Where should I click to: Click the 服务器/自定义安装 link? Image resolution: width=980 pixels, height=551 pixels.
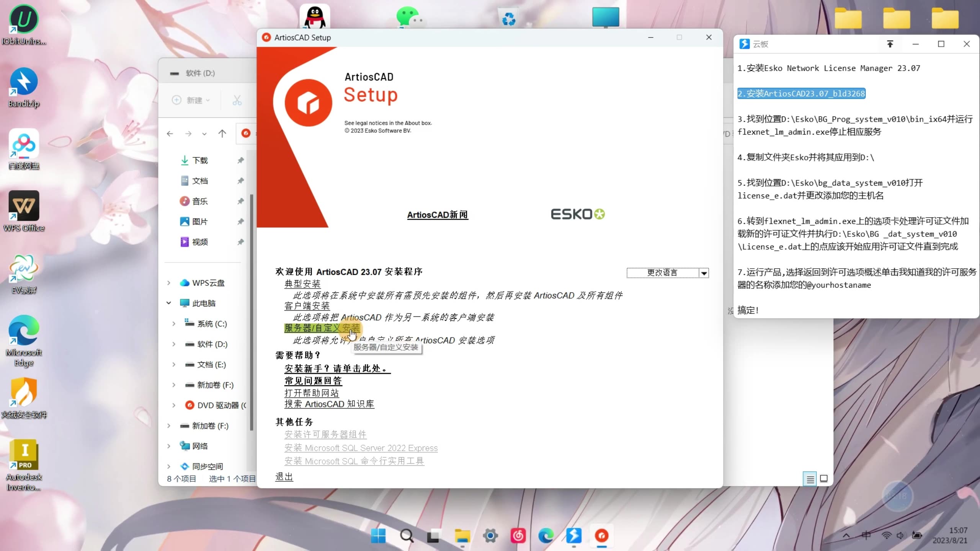(322, 328)
